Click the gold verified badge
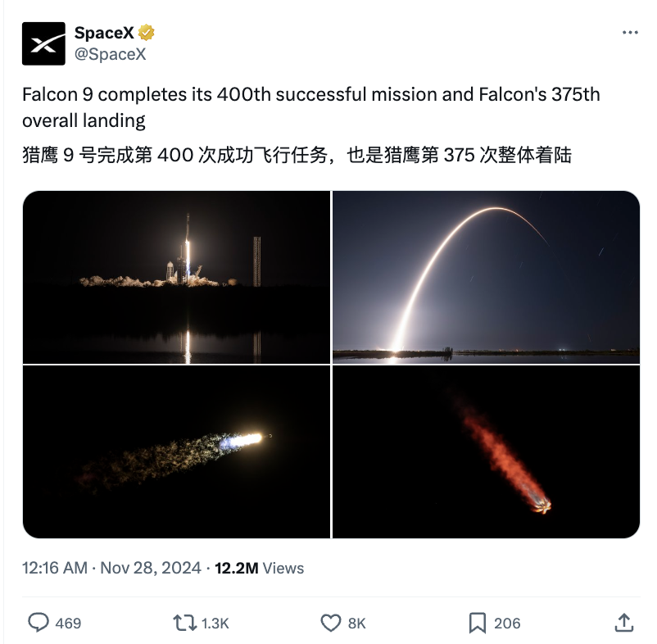The height and width of the screenshot is (644, 657). (147, 33)
